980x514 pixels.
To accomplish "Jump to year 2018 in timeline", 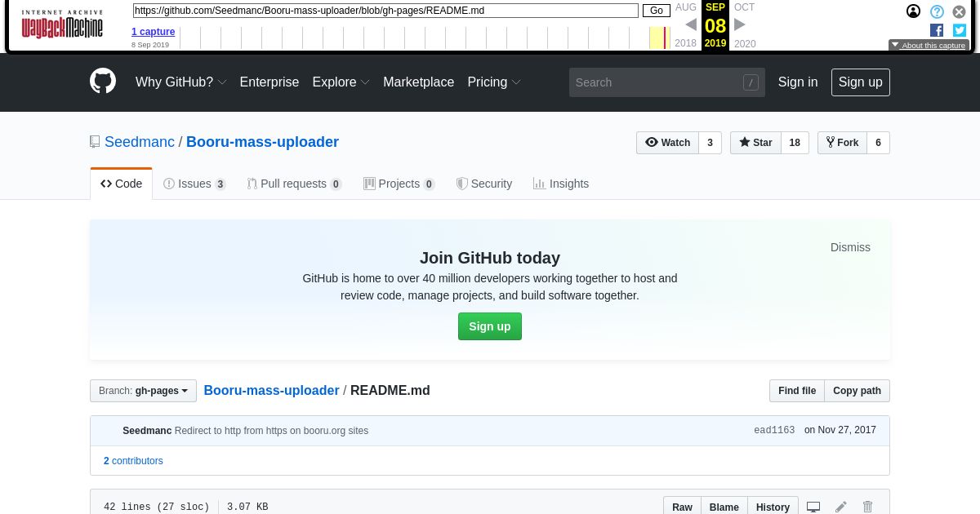I will [x=686, y=44].
